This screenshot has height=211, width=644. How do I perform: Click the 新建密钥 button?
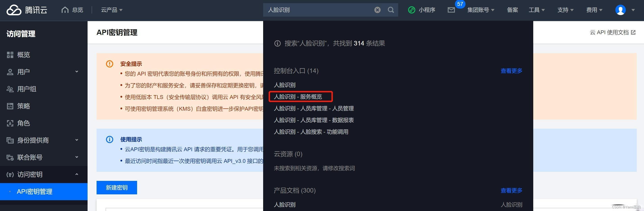coord(117,188)
